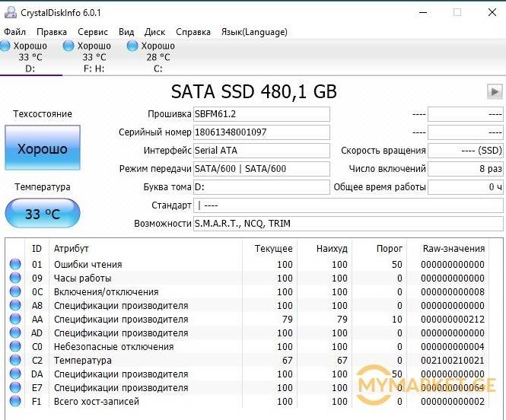This screenshot has width=506, height=420.
Task: Open the Правка menu
Action: pyautogui.click(x=52, y=32)
